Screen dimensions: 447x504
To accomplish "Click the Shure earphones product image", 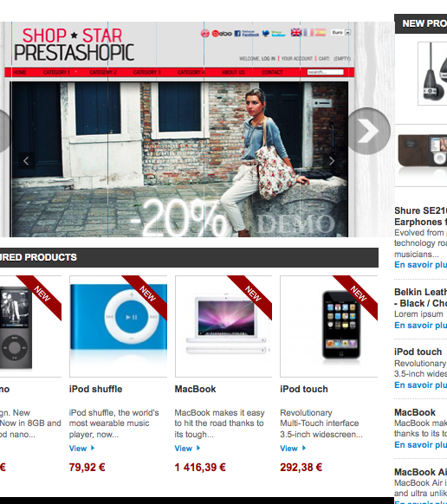I will point(432,74).
